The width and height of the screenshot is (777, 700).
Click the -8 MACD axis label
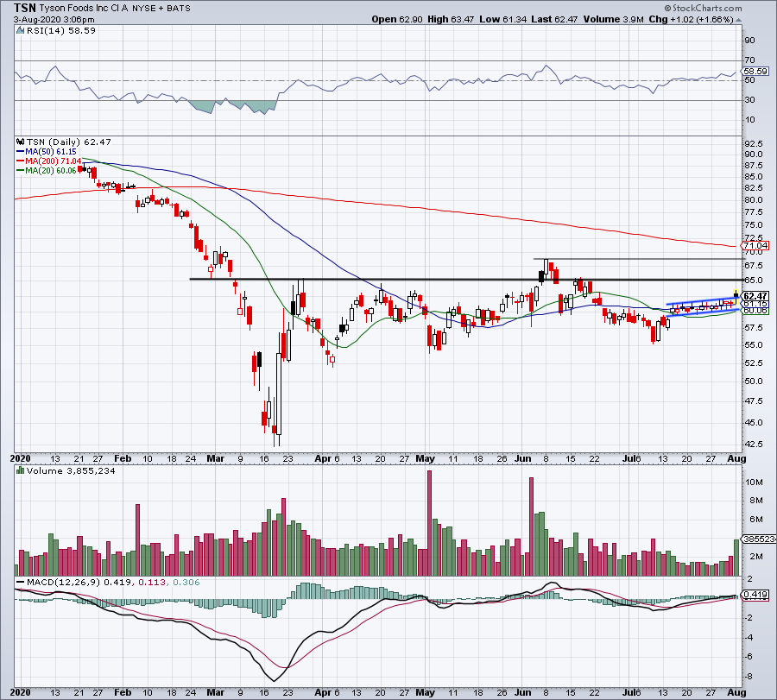749,677
